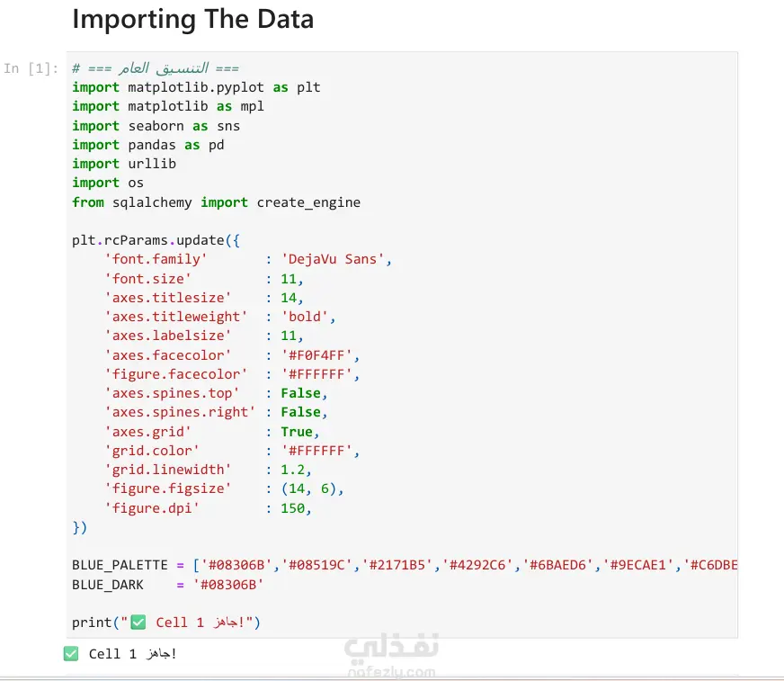784x681 pixels.
Task: Click the "import seaborn as sns" line
Action: [156, 126]
